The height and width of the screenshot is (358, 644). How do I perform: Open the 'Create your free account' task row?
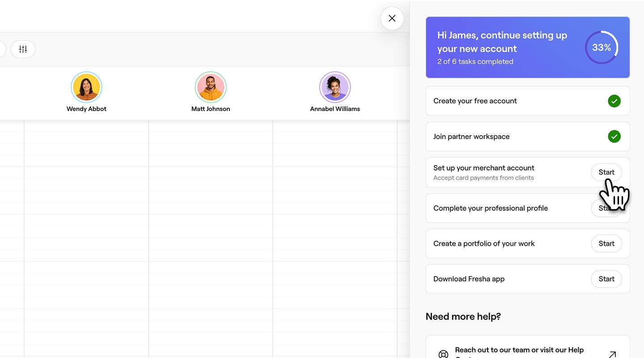coord(492,101)
